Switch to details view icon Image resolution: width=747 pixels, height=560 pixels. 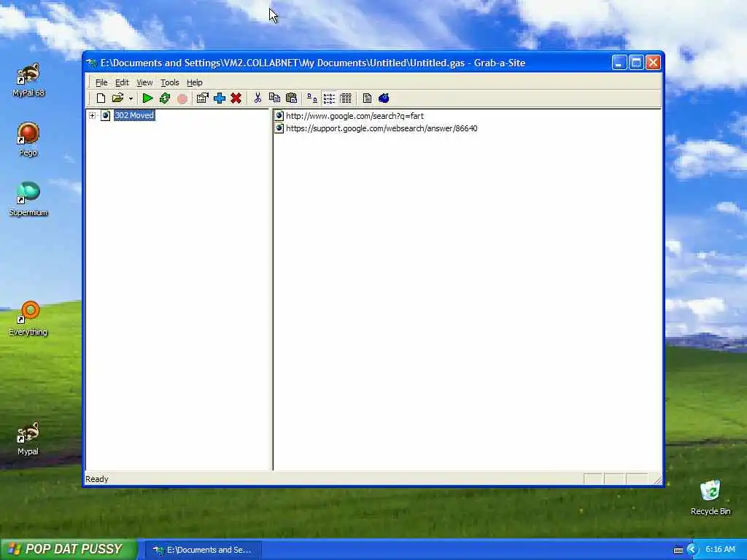point(346,98)
